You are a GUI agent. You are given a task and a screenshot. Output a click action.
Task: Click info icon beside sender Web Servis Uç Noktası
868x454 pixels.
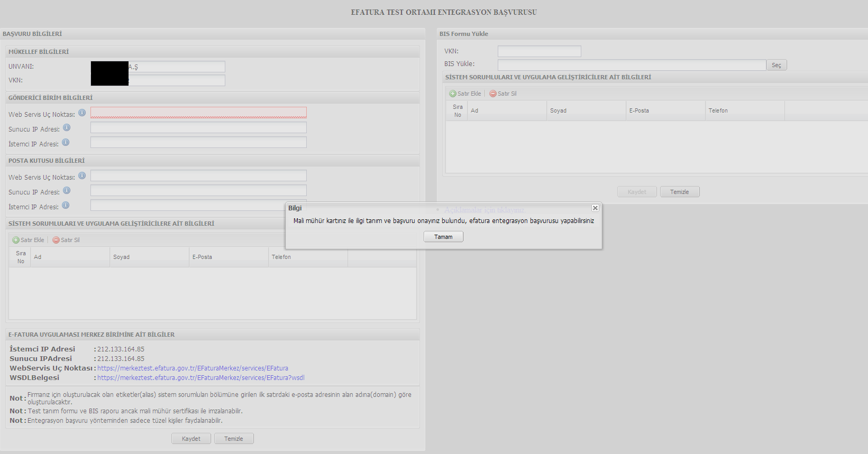click(x=82, y=113)
